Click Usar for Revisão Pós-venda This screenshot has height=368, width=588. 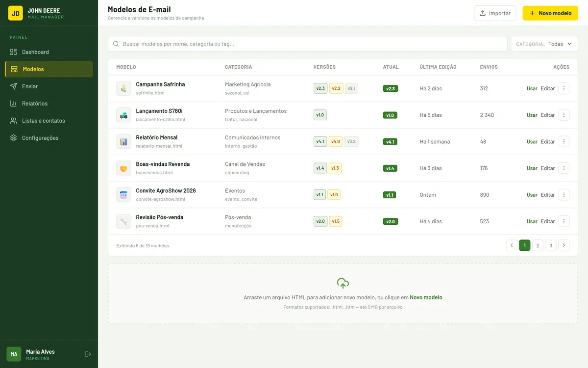click(532, 221)
